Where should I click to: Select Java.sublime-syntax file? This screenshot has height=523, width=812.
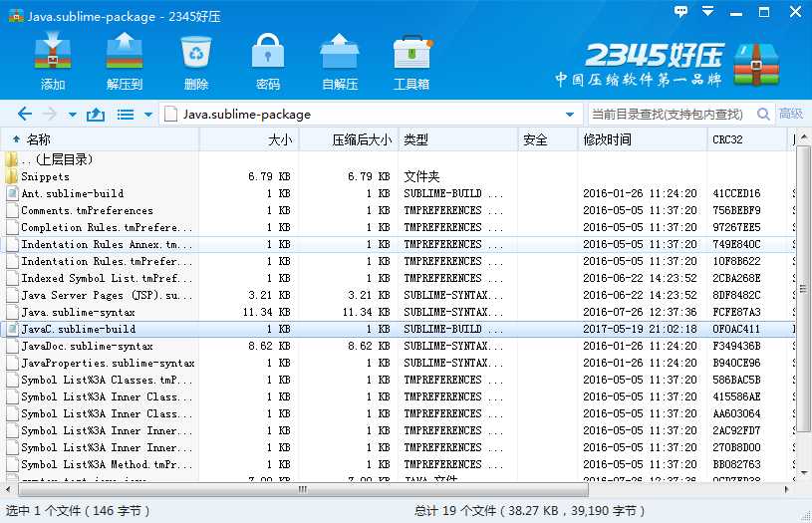(x=398, y=312)
